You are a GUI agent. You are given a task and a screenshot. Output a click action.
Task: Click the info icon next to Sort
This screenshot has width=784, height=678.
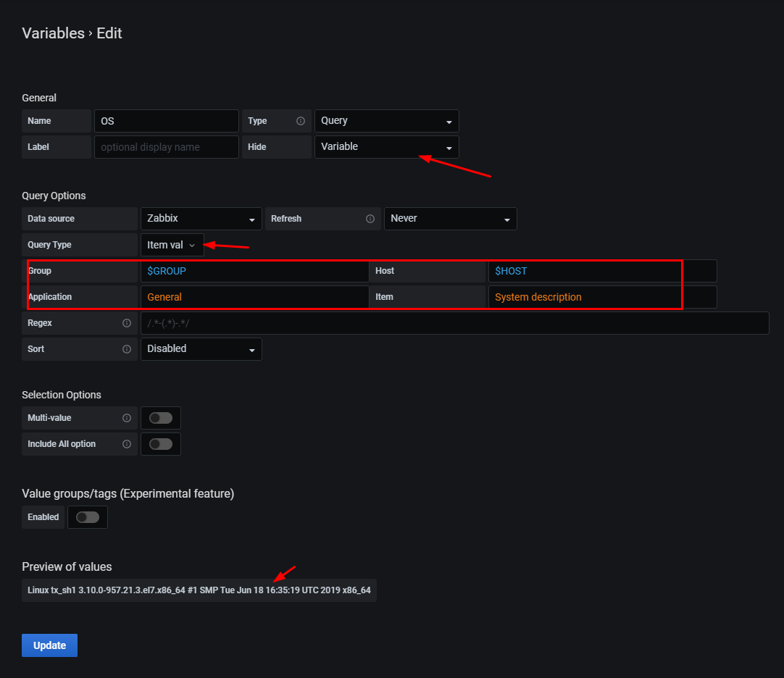point(127,349)
